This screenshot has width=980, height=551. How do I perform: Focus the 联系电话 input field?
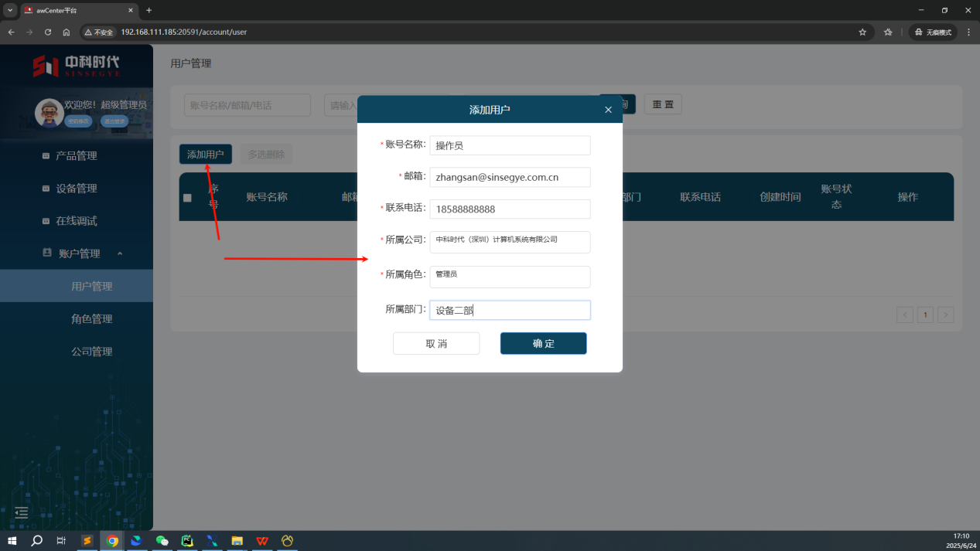click(x=510, y=209)
